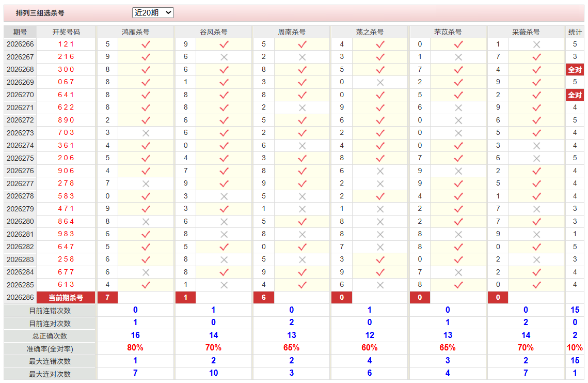This screenshot has width=588, height=383.
Task: Select the 芣苡杀号 cross mark in row 2026271
Action: [x=458, y=108]
